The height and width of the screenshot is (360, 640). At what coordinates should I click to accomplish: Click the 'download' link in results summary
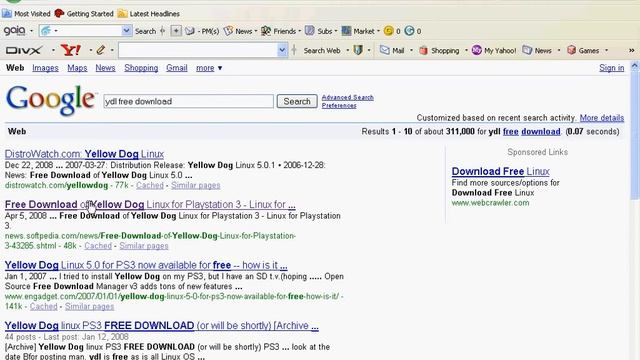pyautogui.click(x=541, y=131)
